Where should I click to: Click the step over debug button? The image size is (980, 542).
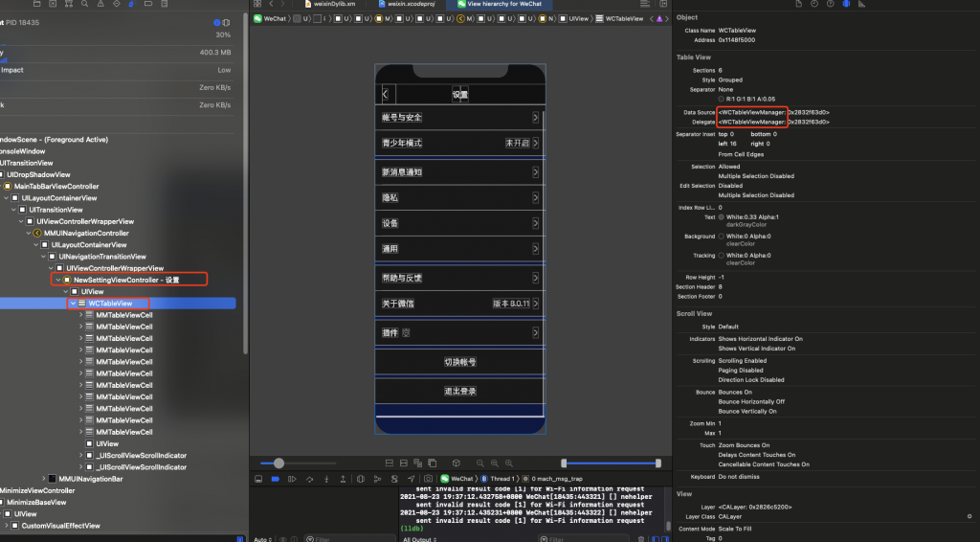point(311,478)
